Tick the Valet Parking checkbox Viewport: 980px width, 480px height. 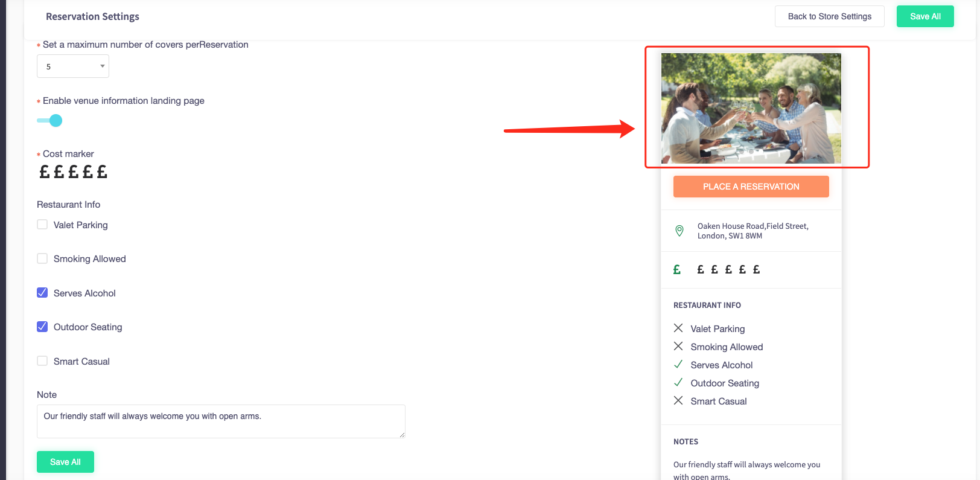pyautogui.click(x=42, y=225)
